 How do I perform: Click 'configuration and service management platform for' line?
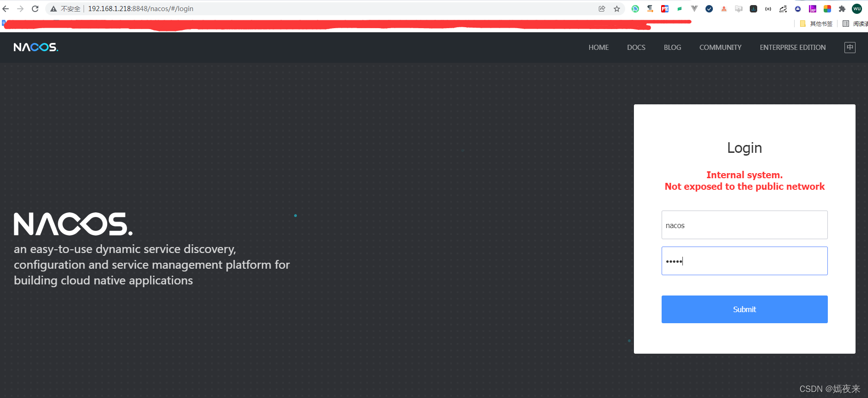click(151, 265)
